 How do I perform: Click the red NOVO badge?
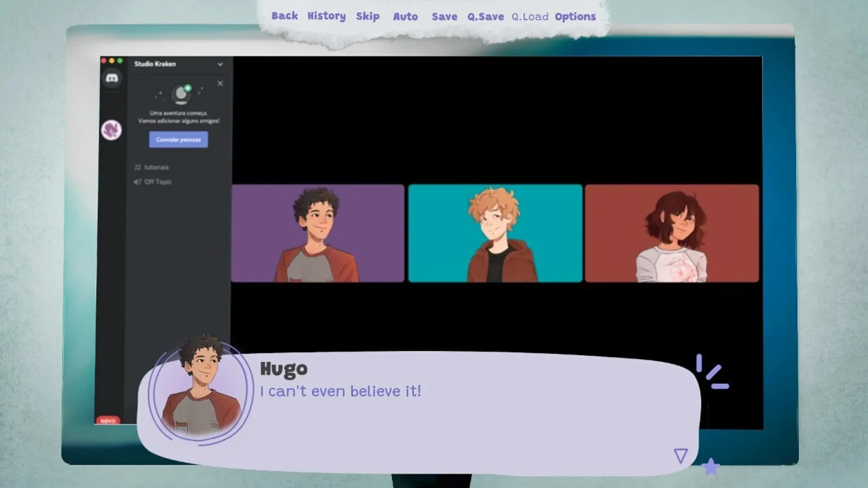pyautogui.click(x=108, y=420)
